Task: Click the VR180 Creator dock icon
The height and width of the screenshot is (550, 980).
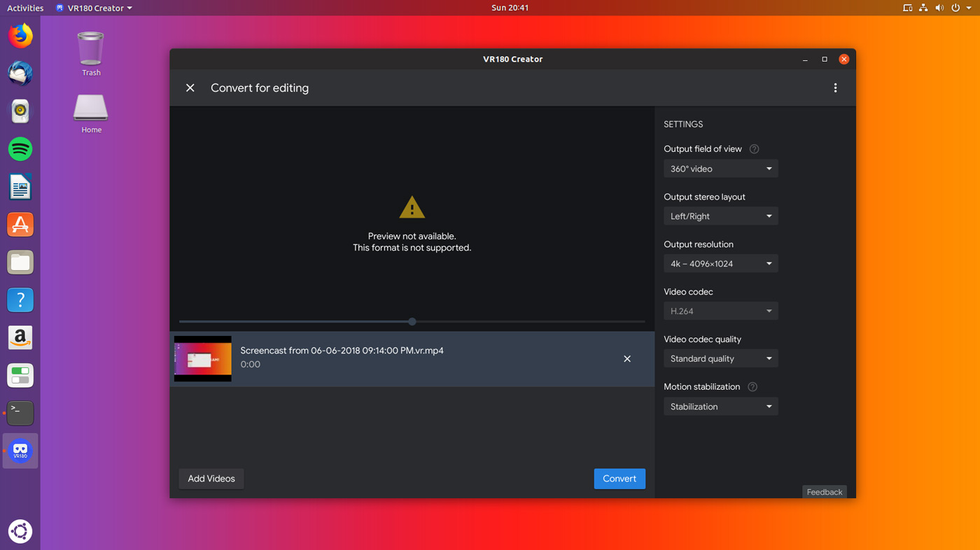Action: point(20,451)
